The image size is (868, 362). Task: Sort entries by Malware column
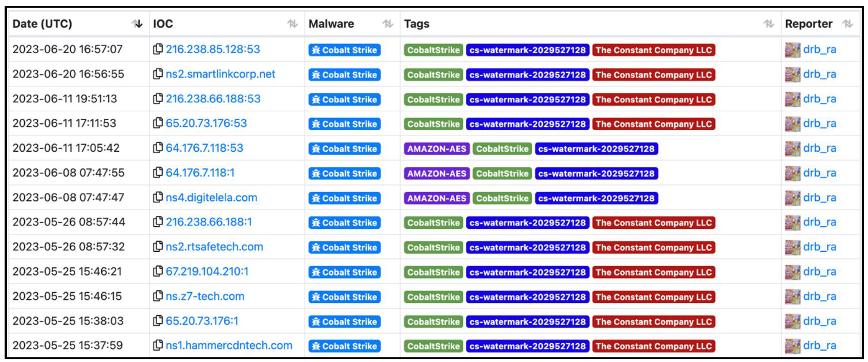point(388,24)
